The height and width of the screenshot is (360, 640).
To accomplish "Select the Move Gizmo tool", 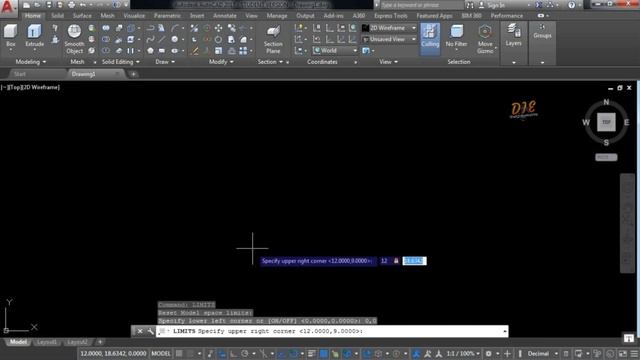I will 485,40.
